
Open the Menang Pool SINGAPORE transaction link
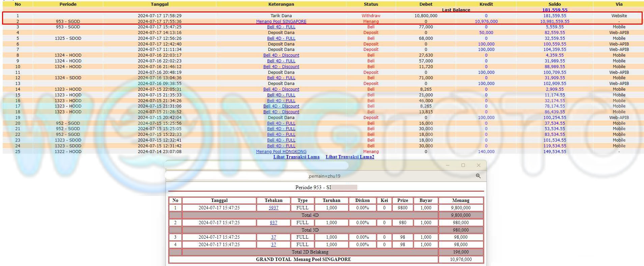point(281,22)
